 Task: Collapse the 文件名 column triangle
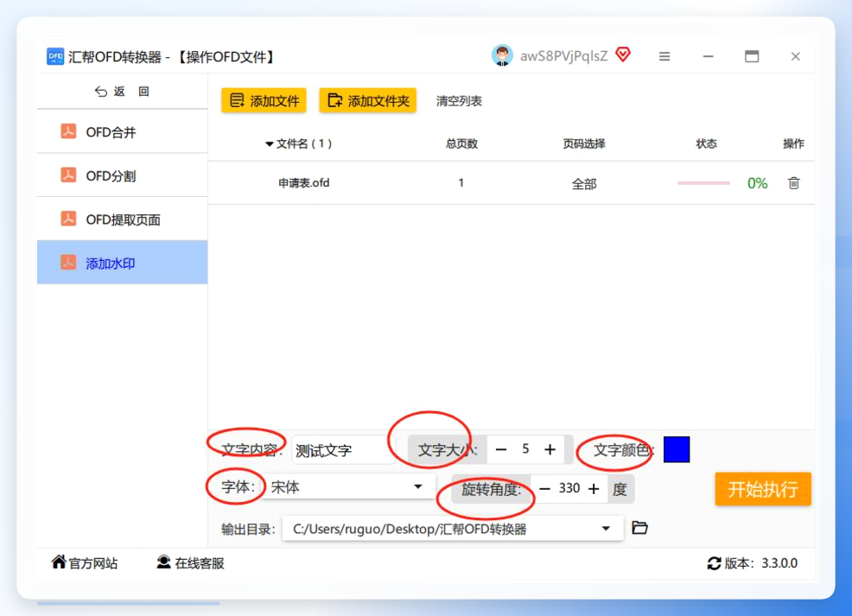(x=269, y=144)
